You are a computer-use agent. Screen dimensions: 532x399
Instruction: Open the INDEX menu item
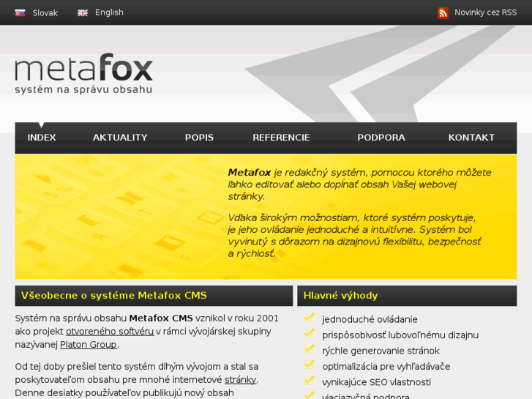(x=42, y=138)
